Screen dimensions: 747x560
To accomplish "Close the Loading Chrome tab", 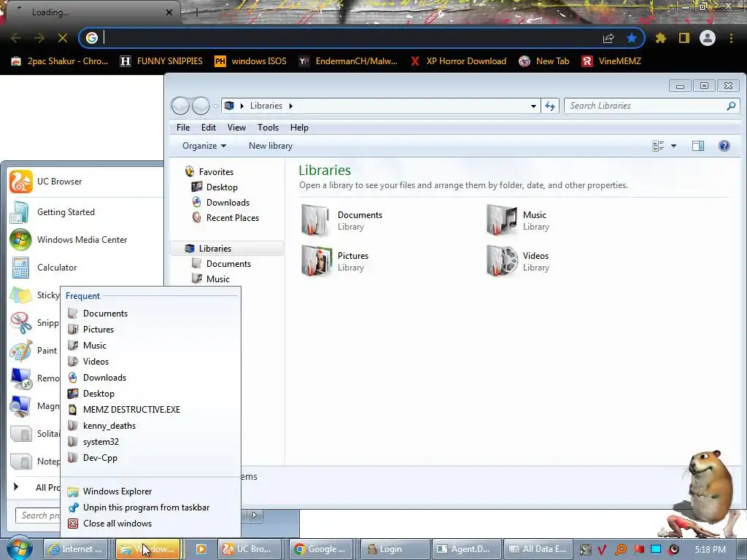I will (x=169, y=12).
